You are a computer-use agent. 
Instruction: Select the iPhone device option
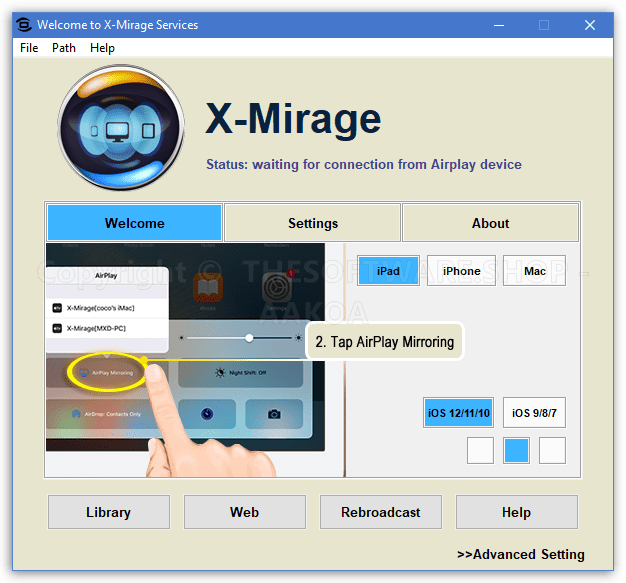click(x=461, y=271)
